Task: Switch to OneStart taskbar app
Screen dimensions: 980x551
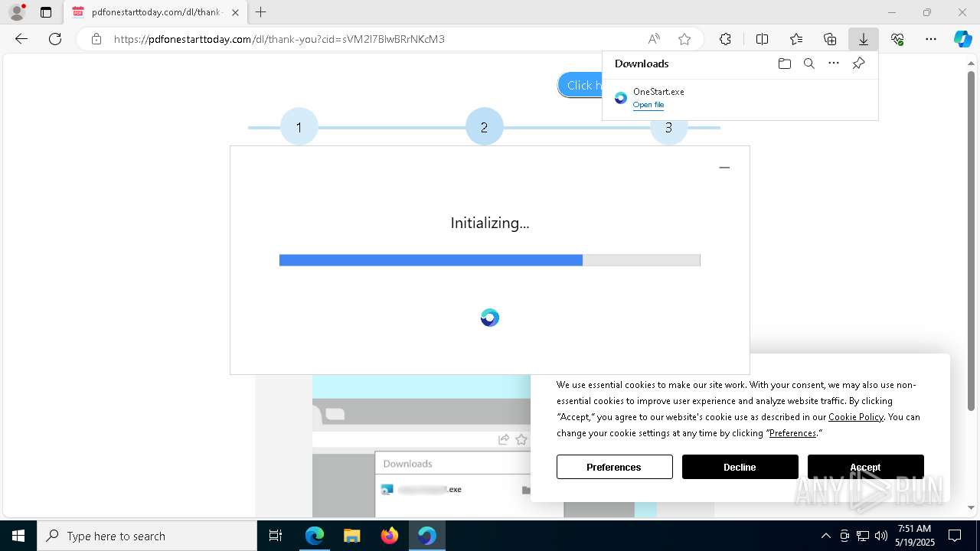Action: coord(427,536)
